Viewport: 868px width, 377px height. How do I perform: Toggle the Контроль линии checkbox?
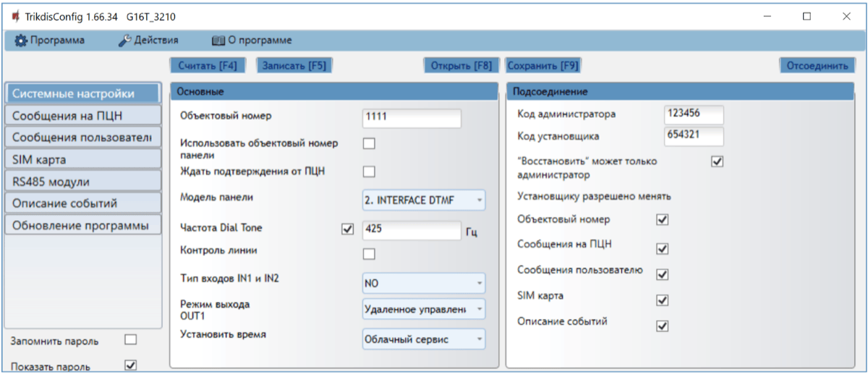point(369,253)
